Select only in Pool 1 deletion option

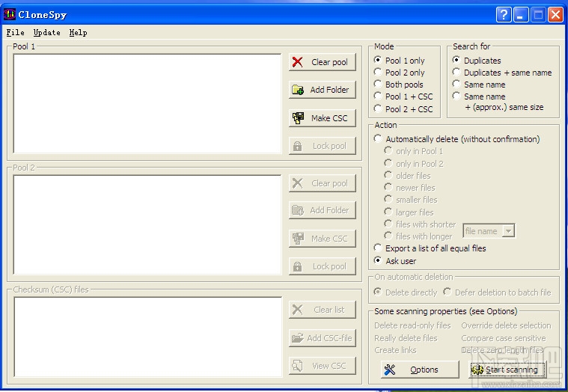click(x=414, y=151)
